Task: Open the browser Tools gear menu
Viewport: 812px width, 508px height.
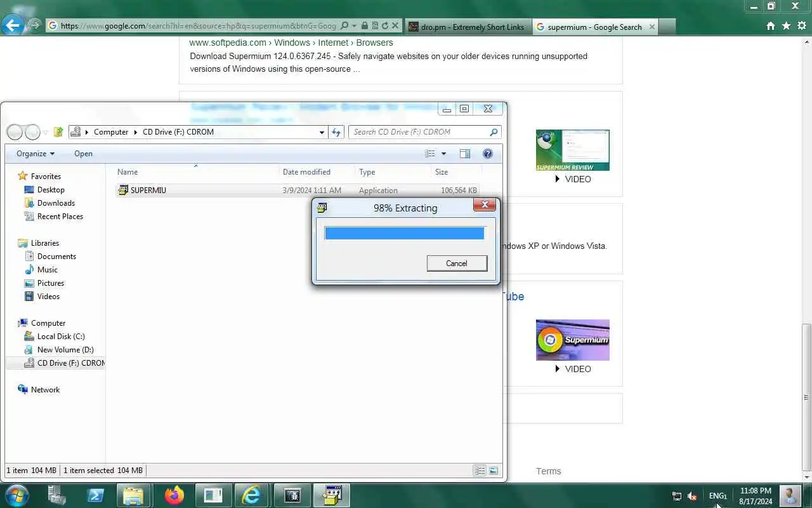Action: (801, 26)
